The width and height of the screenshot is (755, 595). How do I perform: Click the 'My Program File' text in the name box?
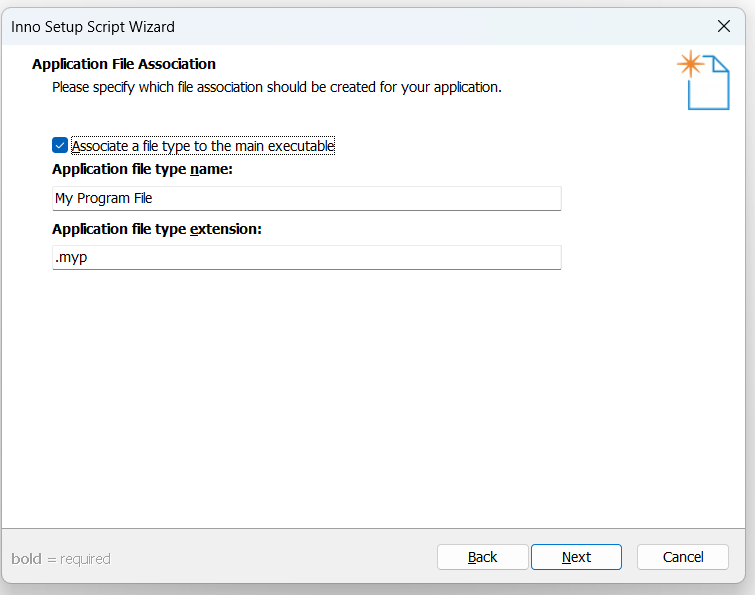click(x=104, y=198)
